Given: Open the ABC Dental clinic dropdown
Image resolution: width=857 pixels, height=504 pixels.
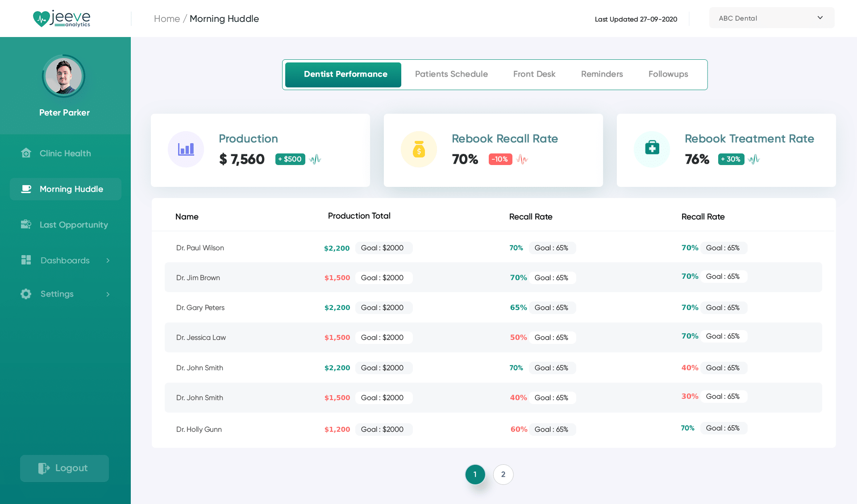Looking at the screenshot, I should coord(771,18).
